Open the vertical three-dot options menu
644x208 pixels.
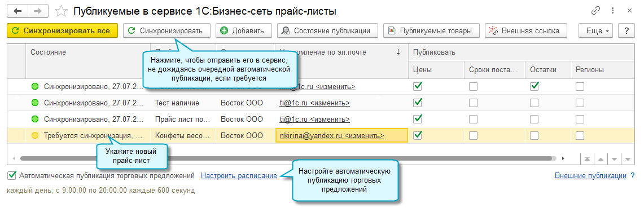(613, 11)
